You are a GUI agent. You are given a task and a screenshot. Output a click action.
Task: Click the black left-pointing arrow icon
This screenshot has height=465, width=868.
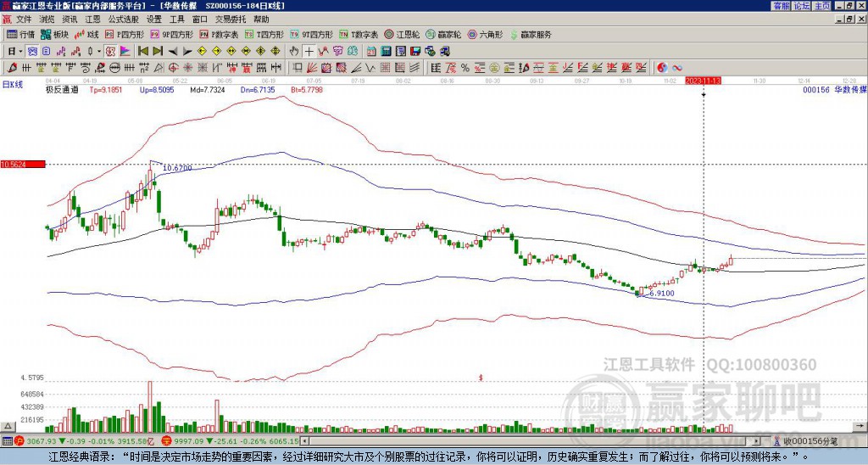coord(173,52)
